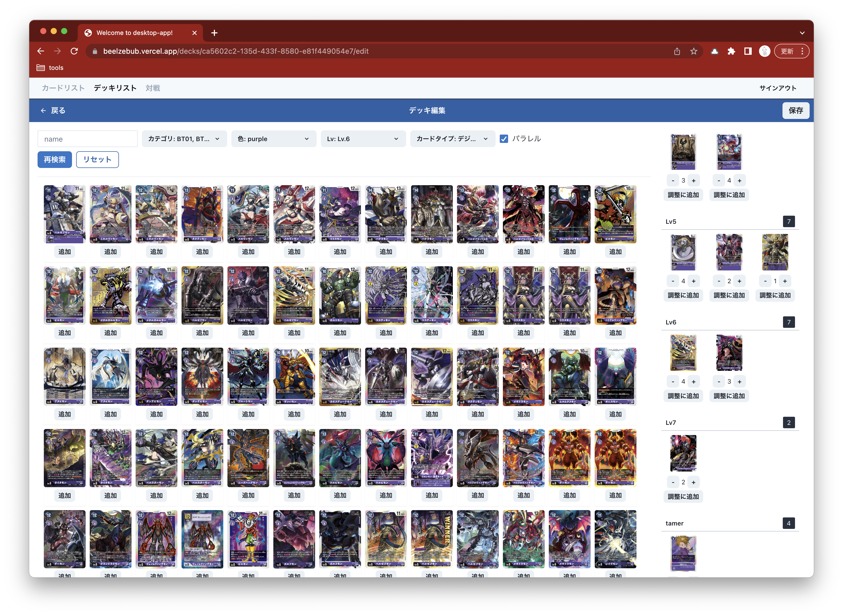The image size is (843, 616).
Task: Toggle the browser side panel icon
Action: tap(748, 51)
